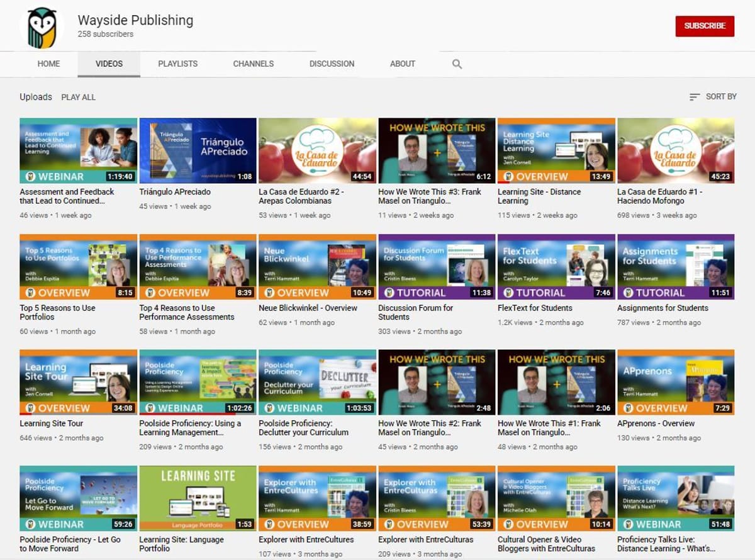Click the 'APprenons - Overview' video title
755x560 pixels.
point(656,423)
